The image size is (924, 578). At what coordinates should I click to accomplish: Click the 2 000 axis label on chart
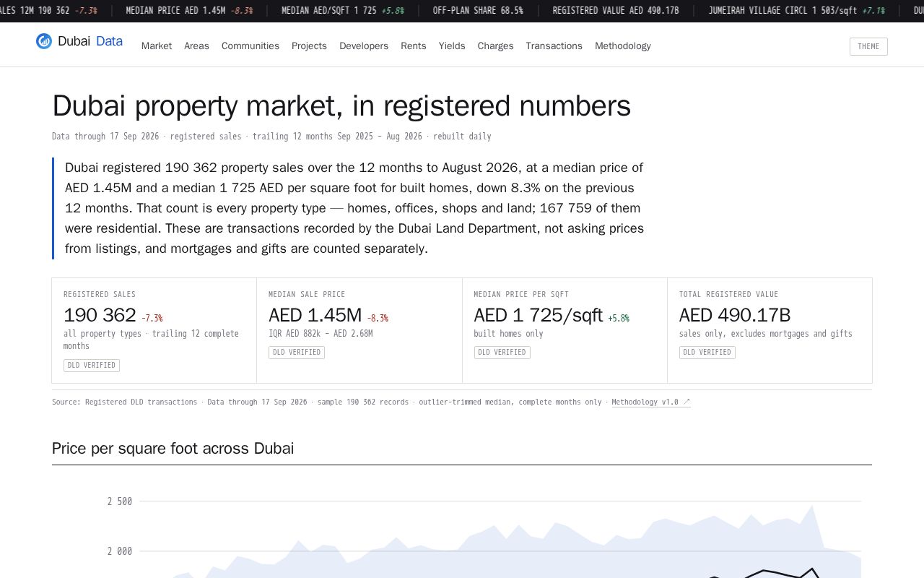tap(120, 551)
